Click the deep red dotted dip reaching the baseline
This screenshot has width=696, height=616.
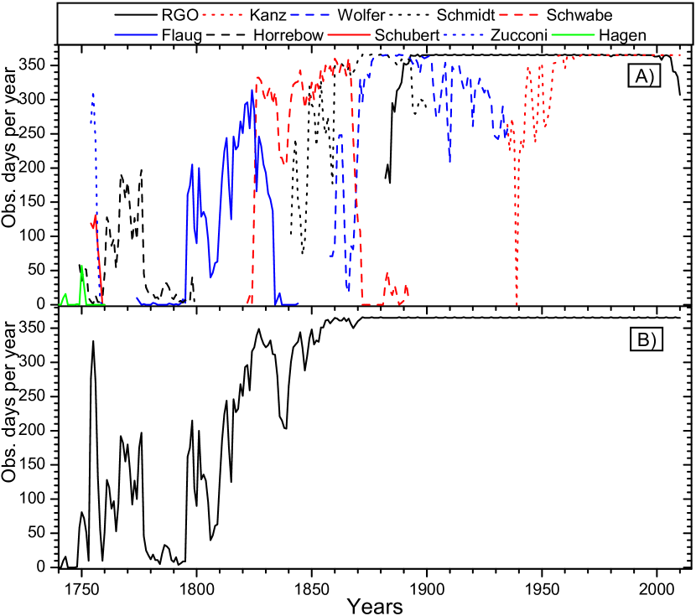[517, 302]
